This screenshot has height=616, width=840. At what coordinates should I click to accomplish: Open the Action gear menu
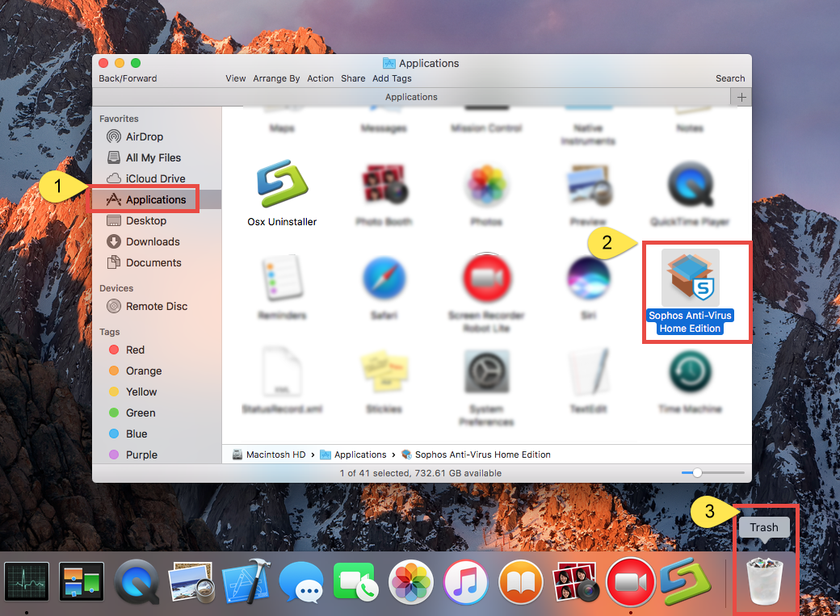pyautogui.click(x=320, y=78)
